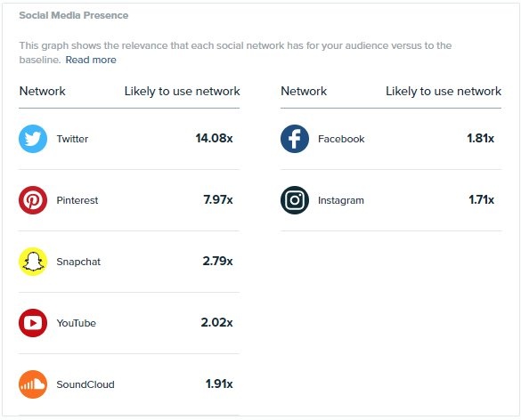Click the Facebook network label
This screenshot has height=420, width=521.
(341, 139)
